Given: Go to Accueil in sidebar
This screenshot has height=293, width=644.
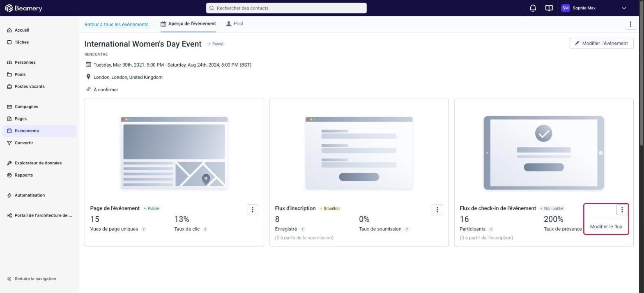Looking at the screenshot, I should coord(39,30).
